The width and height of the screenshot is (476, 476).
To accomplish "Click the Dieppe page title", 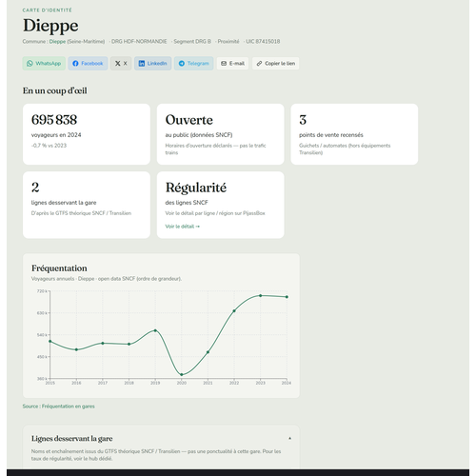I will pyautogui.click(x=50, y=26).
